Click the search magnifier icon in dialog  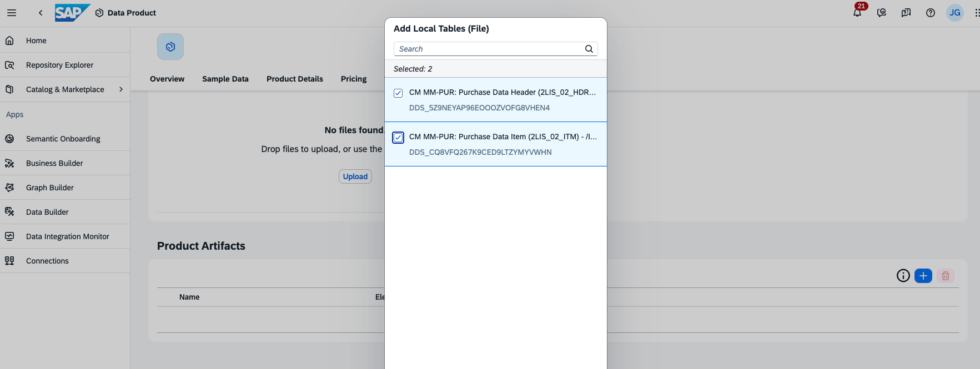point(589,49)
